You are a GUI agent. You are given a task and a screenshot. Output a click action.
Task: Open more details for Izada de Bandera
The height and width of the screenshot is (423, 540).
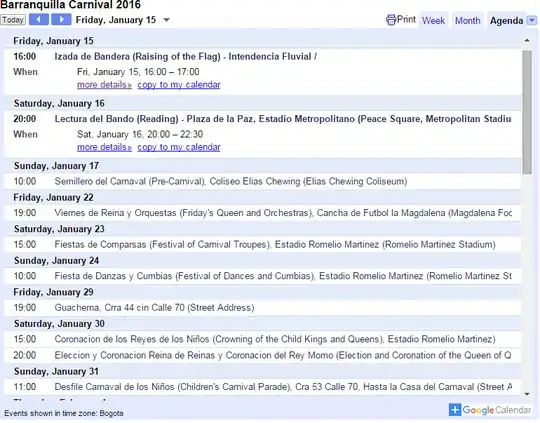104,85
